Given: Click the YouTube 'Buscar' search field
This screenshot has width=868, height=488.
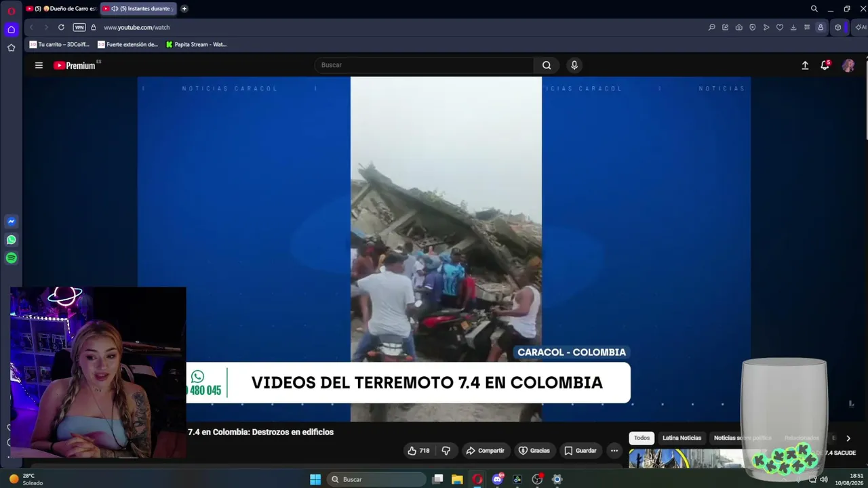Looking at the screenshot, I should pos(424,65).
